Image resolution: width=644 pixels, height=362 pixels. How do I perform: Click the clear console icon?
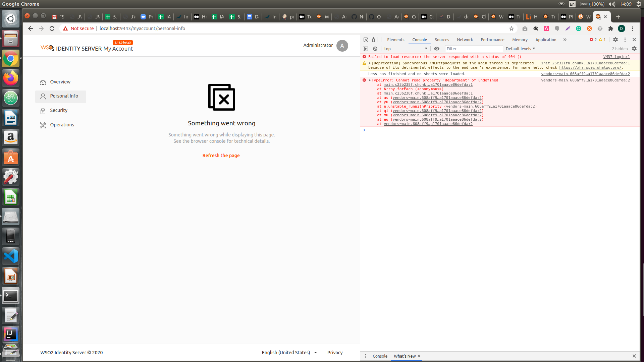375,49
